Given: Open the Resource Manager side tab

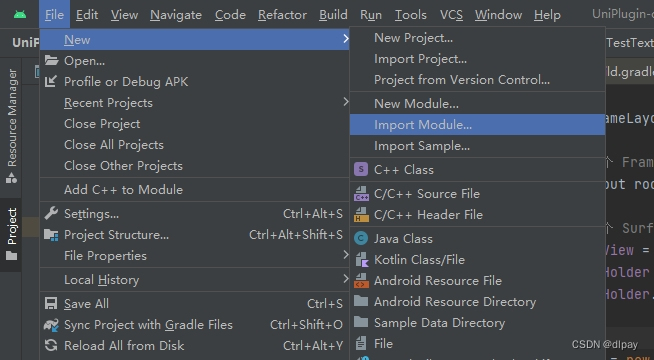Looking at the screenshot, I should tap(11, 126).
